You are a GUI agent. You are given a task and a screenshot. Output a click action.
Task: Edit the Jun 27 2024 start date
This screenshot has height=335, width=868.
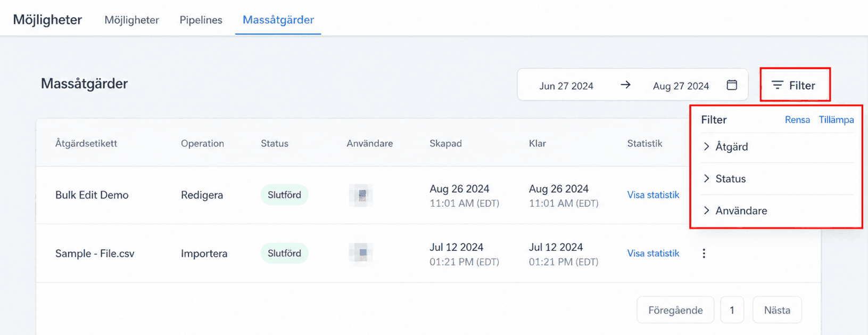566,86
